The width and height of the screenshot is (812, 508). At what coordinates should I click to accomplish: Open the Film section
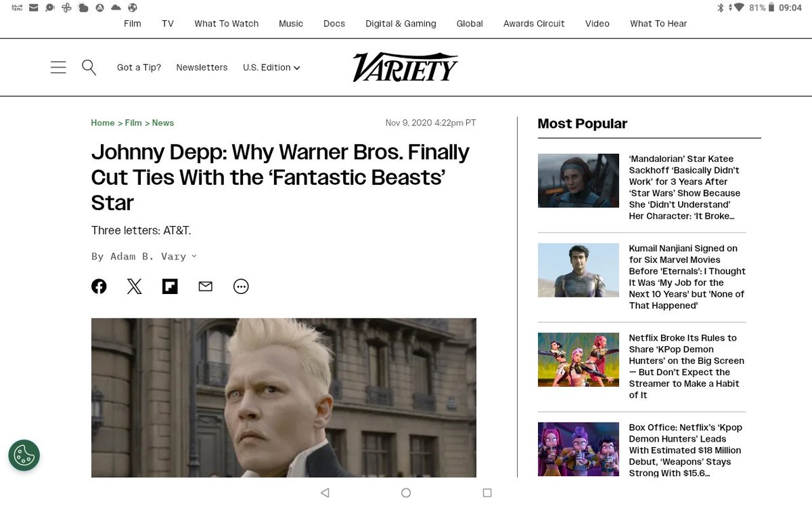(133, 24)
